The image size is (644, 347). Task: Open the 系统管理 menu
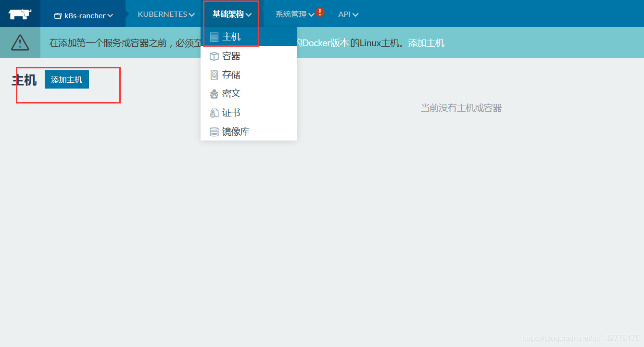click(x=295, y=14)
